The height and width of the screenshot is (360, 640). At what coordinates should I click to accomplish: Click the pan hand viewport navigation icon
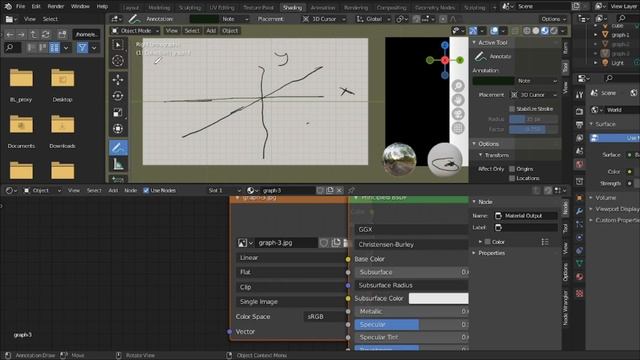458,100
